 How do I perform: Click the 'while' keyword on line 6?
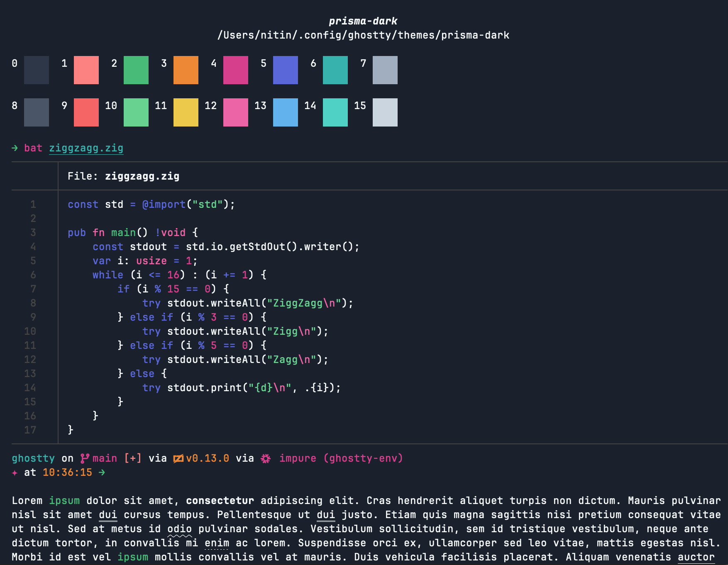point(108,275)
